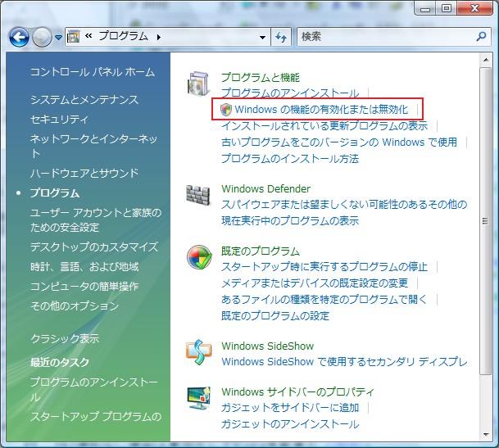Open 時計、言語、および地域 category
Viewport: 499px width, 448px height.
[x=84, y=267]
